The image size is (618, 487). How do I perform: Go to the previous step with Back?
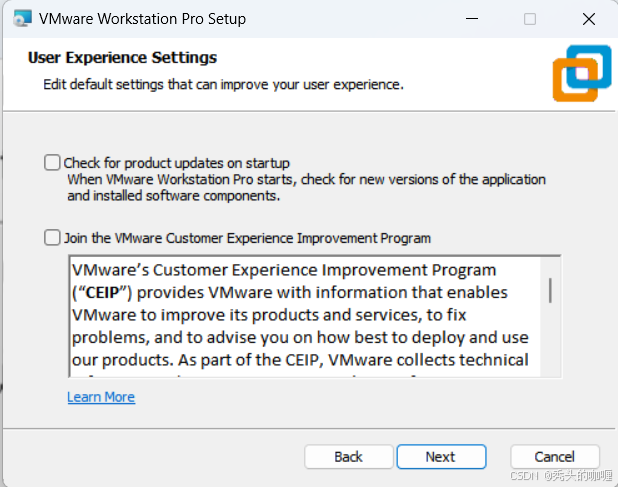(x=348, y=457)
